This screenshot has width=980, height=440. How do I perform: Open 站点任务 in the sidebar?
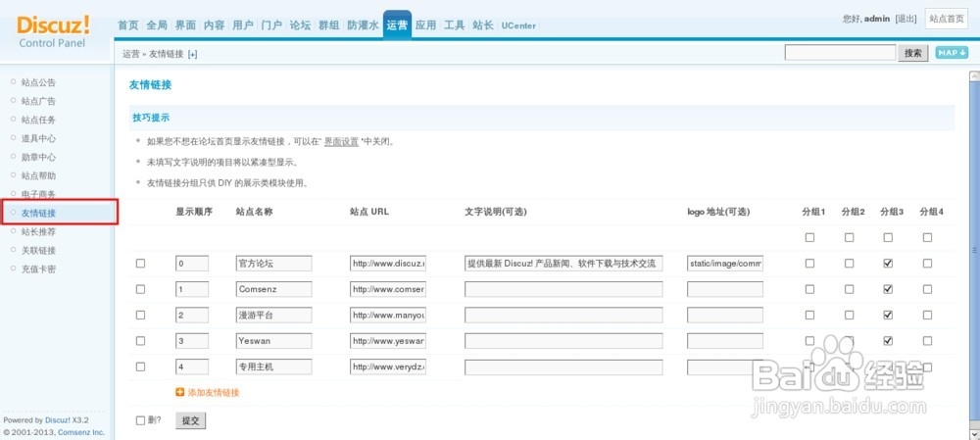[x=38, y=120]
